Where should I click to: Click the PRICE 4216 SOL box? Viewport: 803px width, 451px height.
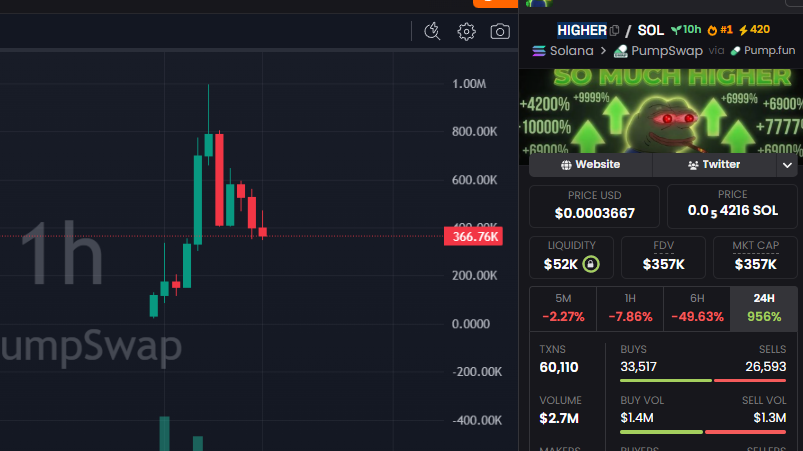(x=732, y=206)
